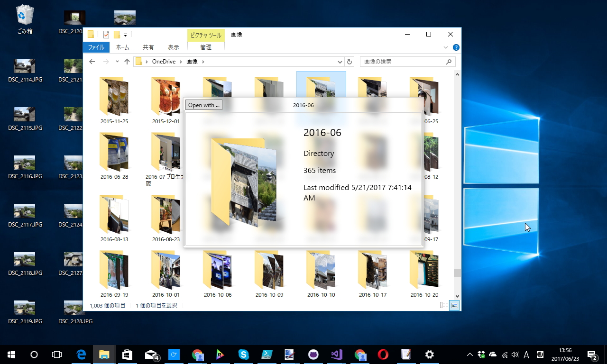Open Explorer help question mark icon
Image resolution: width=607 pixels, height=364 pixels.
(x=456, y=47)
